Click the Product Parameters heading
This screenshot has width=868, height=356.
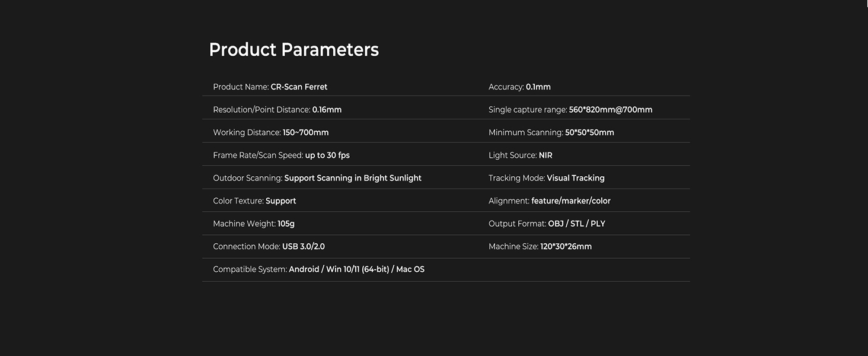coord(293,50)
